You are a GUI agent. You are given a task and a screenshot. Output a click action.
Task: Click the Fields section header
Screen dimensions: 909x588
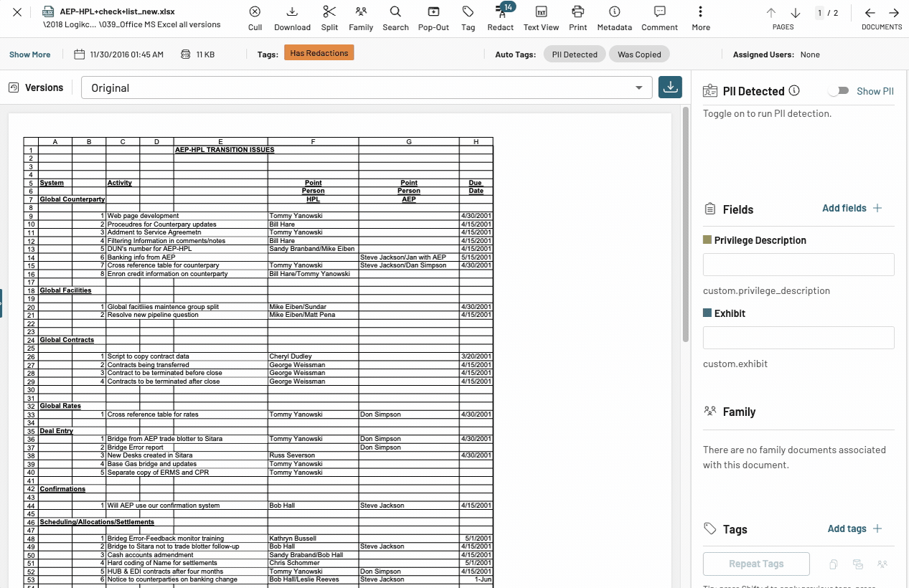738,209
